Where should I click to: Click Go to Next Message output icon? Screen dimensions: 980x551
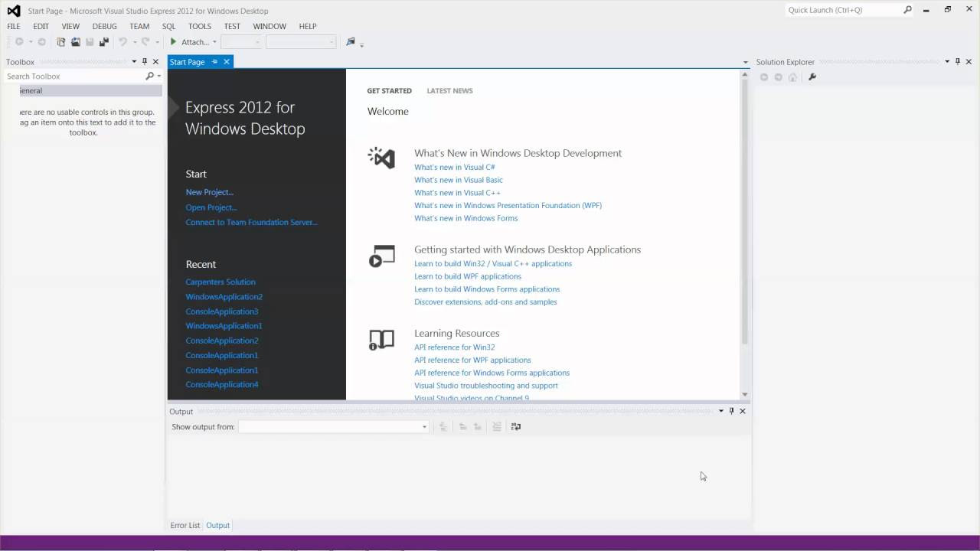pos(477,427)
